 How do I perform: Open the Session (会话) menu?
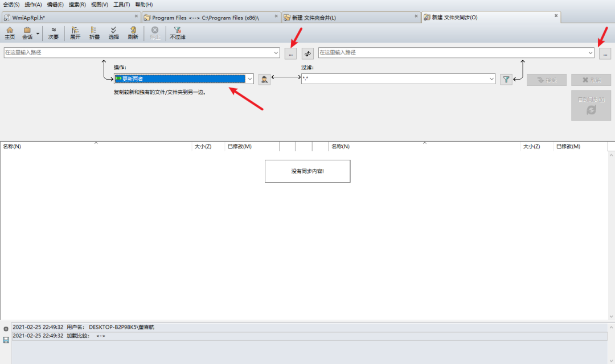(x=11, y=5)
